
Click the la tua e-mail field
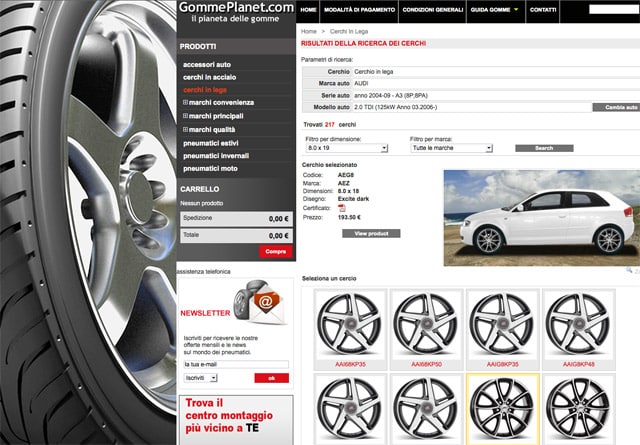(x=236, y=365)
